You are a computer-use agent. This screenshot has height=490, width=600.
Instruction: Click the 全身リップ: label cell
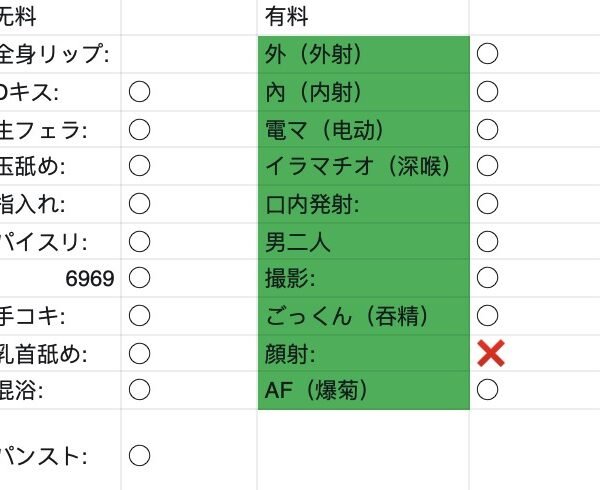click(60, 54)
